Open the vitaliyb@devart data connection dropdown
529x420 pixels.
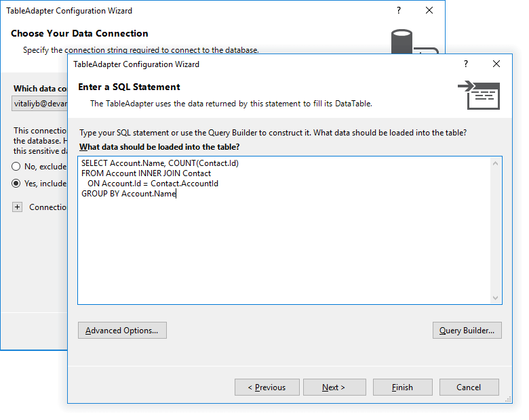click(41, 104)
